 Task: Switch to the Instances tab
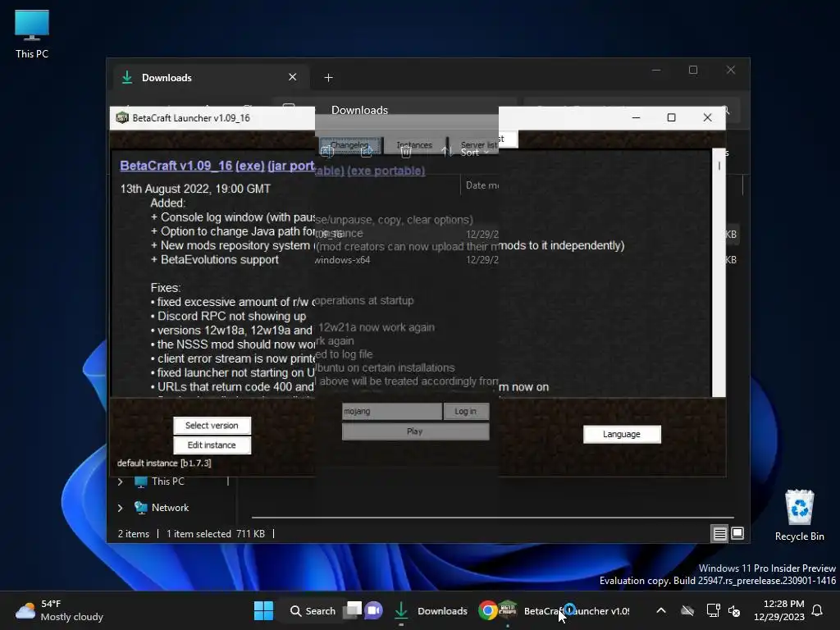[414, 145]
